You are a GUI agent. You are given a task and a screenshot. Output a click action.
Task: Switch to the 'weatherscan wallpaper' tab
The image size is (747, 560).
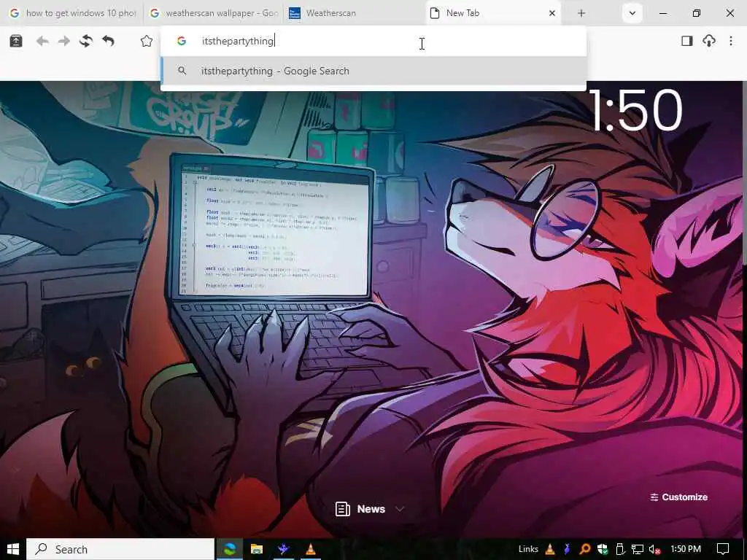[x=214, y=13]
